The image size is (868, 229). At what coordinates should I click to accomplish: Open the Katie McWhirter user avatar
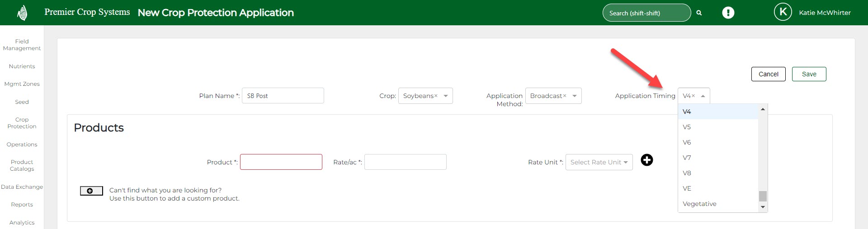tap(783, 12)
